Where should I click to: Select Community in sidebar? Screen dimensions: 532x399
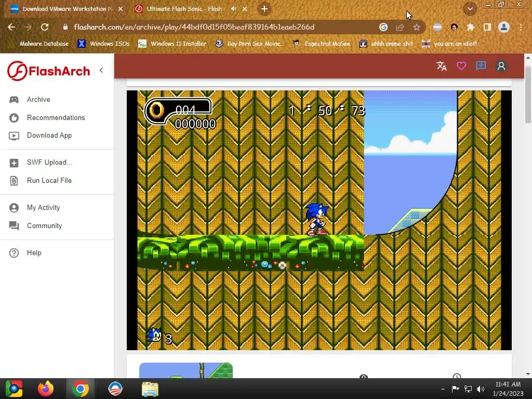[45, 225]
